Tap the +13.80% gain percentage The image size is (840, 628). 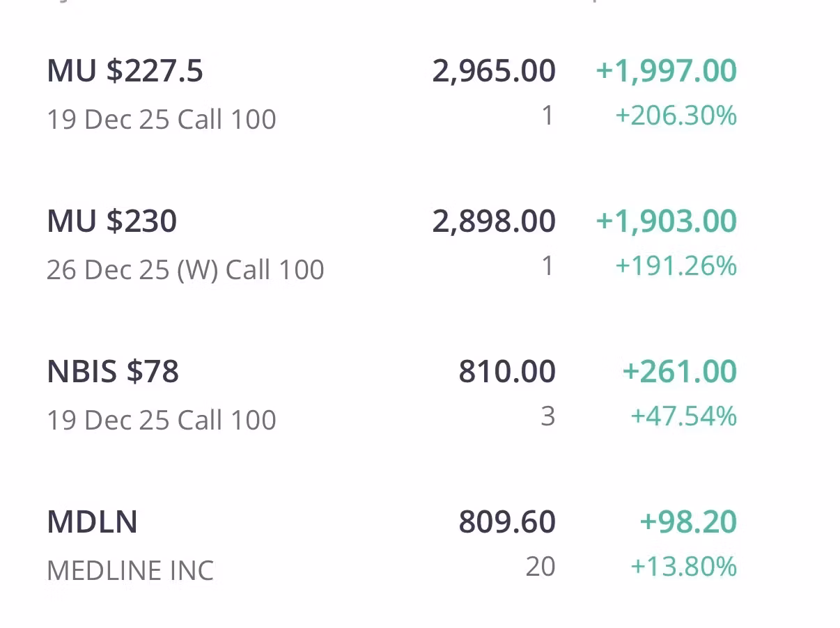pyautogui.click(x=683, y=567)
